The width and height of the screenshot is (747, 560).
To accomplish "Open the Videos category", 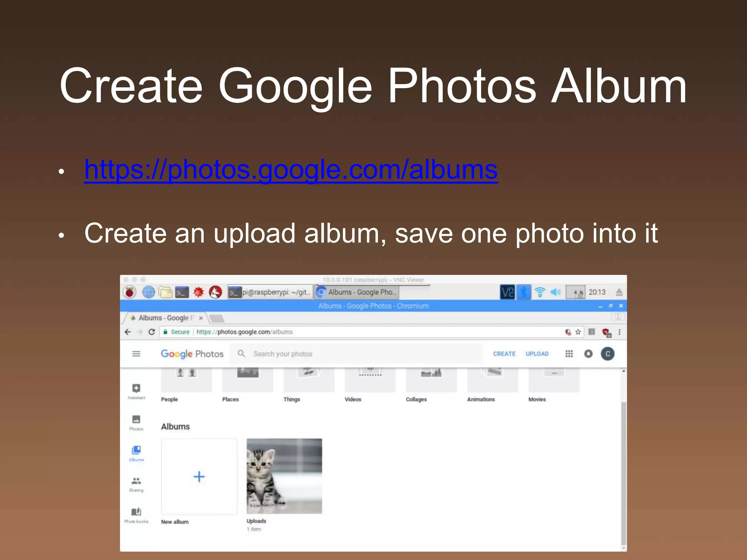I will tap(370, 385).
